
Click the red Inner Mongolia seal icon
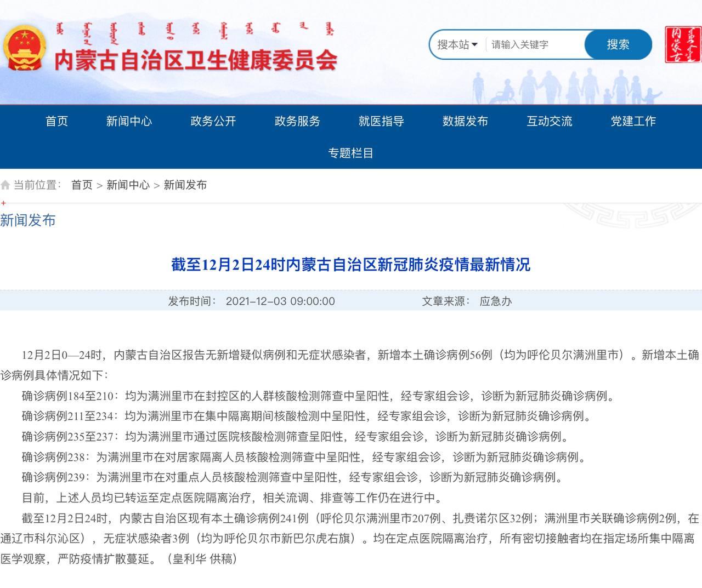click(x=683, y=44)
